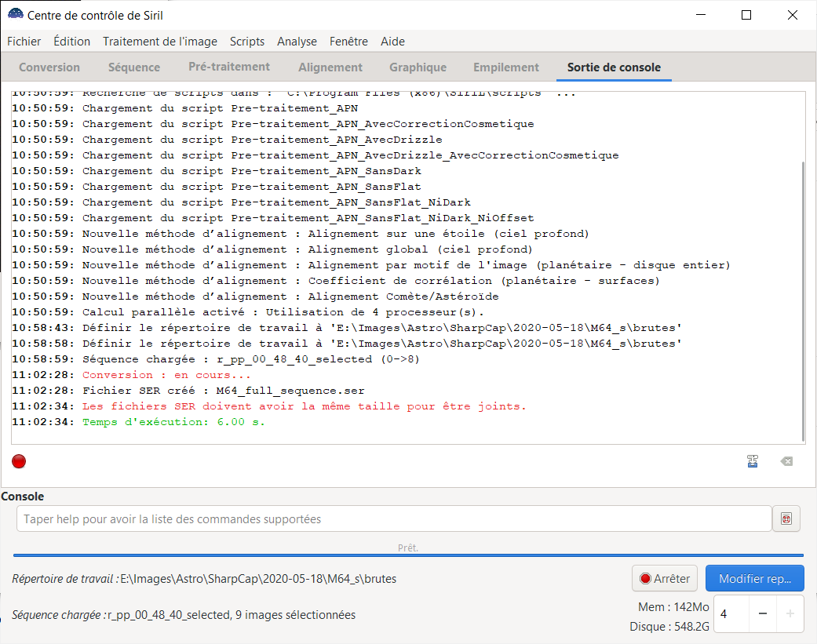Open the Analyse menu

pyautogui.click(x=297, y=42)
